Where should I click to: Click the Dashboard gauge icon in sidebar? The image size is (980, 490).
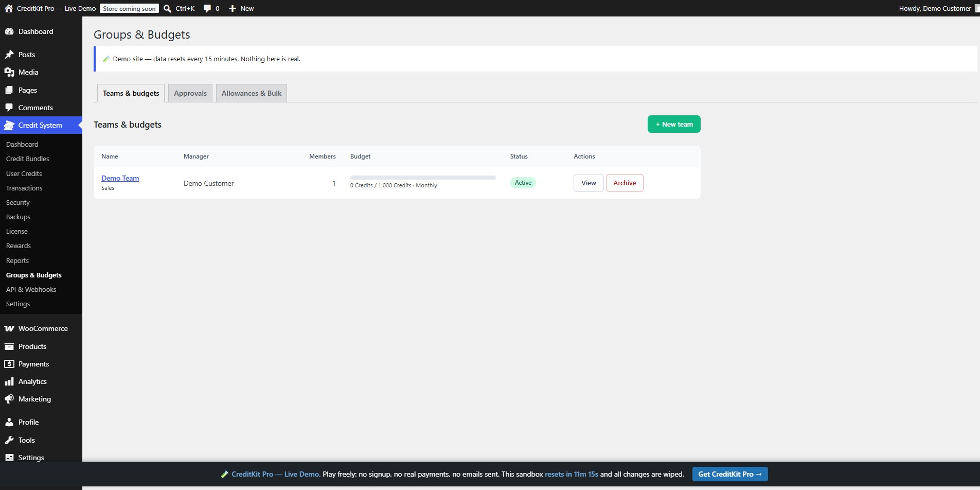click(9, 31)
